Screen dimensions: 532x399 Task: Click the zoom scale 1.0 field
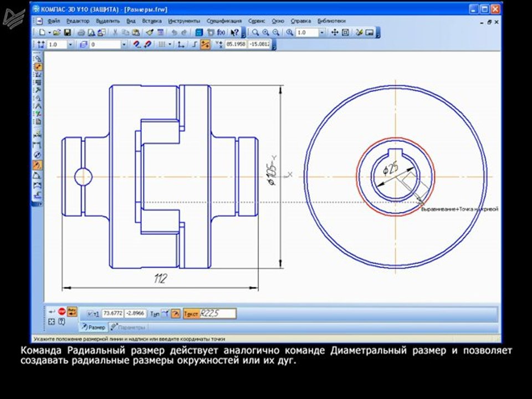click(306, 33)
